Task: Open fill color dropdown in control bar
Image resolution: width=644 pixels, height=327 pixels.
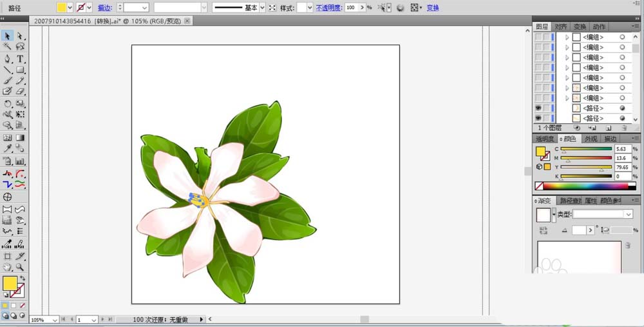Action: [70, 7]
